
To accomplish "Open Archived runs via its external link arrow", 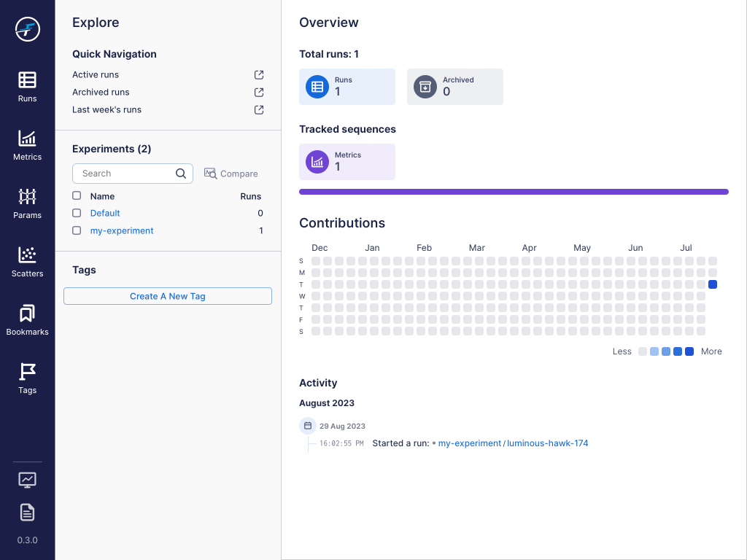I will (x=258, y=92).
